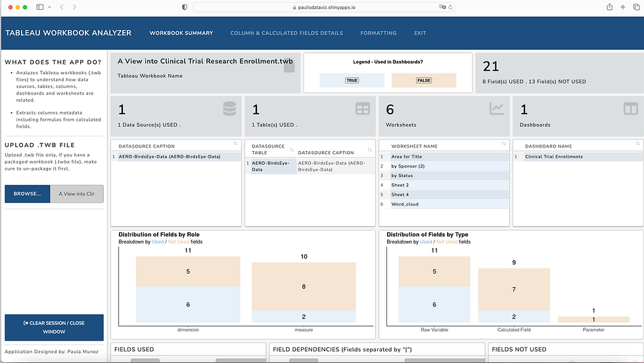Select 'by Status' worksheet row
644x363 pixels.
pos(444,175)
